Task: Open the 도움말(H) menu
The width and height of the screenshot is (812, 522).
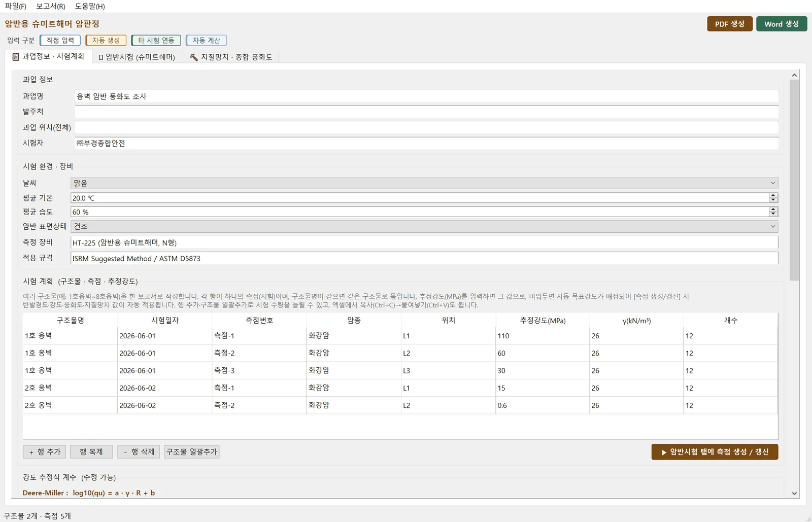Action: pos(90,6)
